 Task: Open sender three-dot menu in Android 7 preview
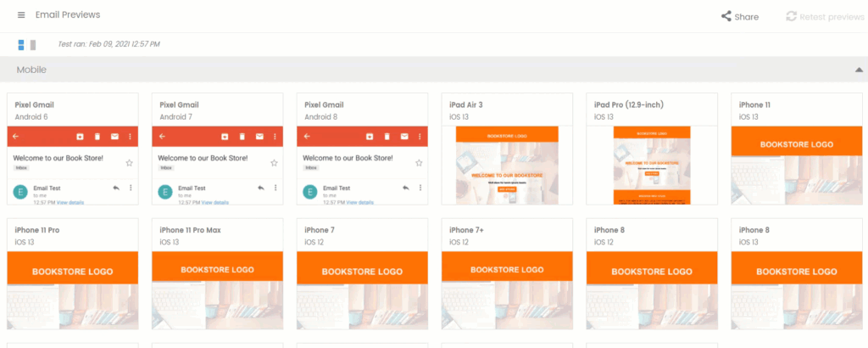[275, 188]
